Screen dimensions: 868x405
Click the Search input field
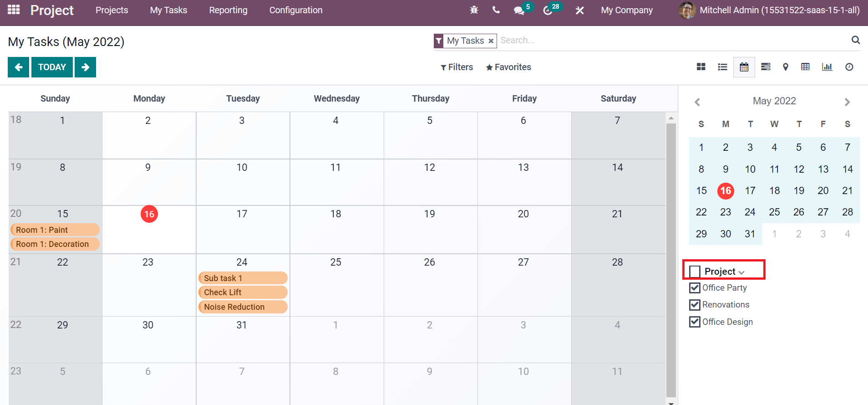(673, 41)
